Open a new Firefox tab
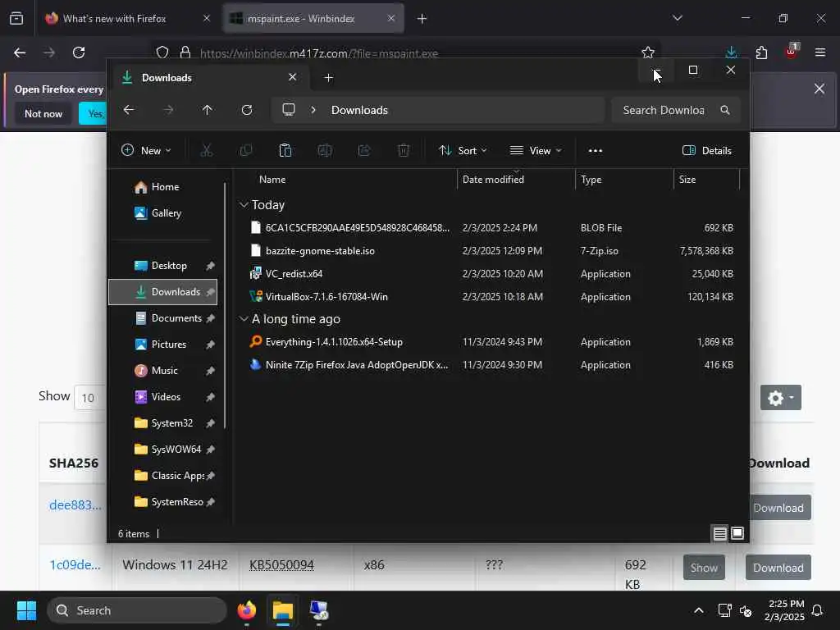This screenshot has height=630, width=840. coord(422,19)
